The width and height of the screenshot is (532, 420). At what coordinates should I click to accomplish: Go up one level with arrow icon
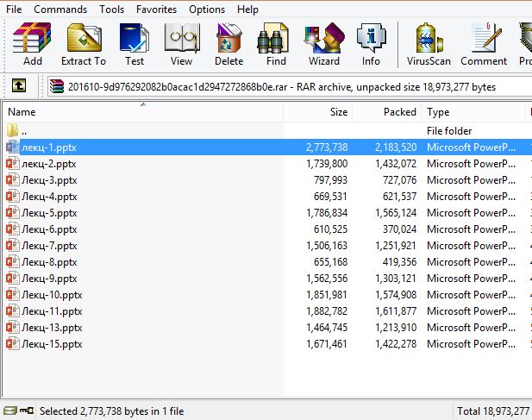tap(19, 85)
